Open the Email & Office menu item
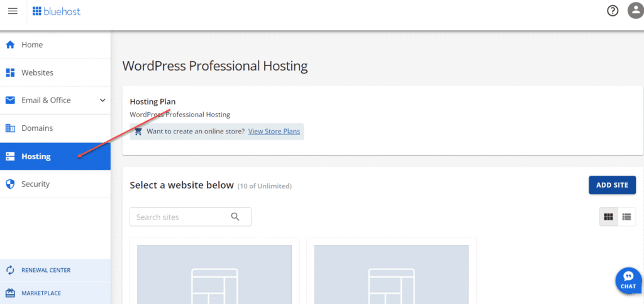 46,100
